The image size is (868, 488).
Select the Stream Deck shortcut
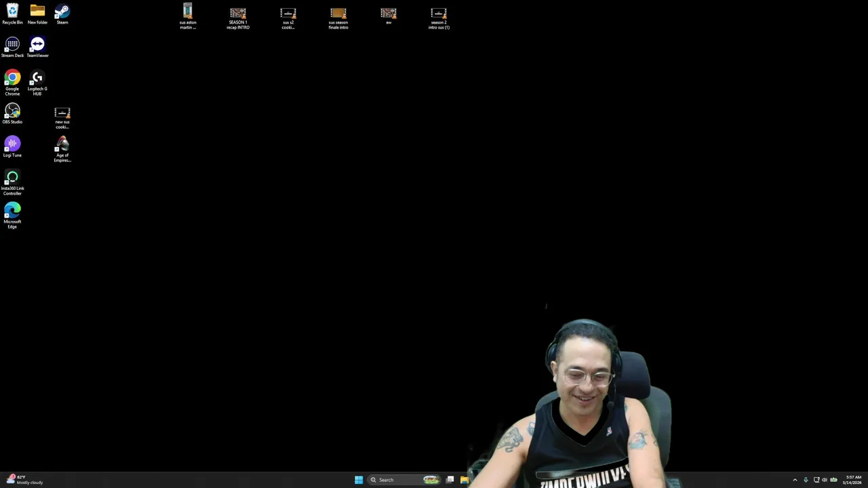pos(12,47)
